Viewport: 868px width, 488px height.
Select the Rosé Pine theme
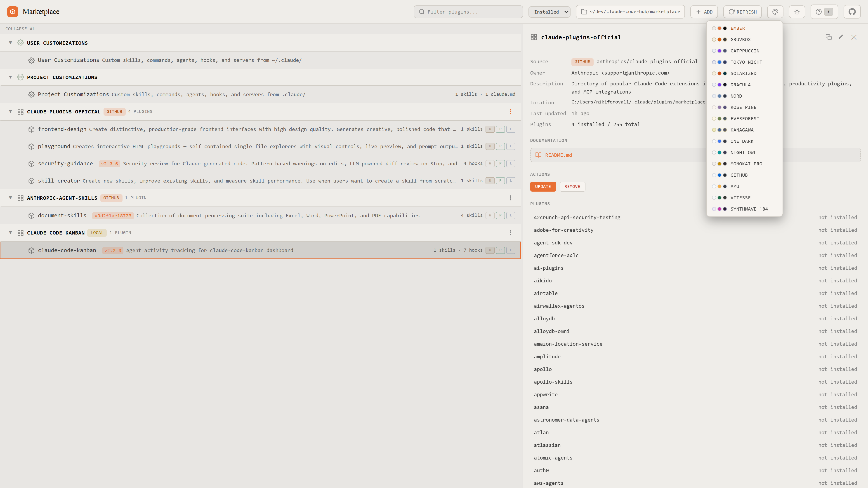tap(744, 107)
